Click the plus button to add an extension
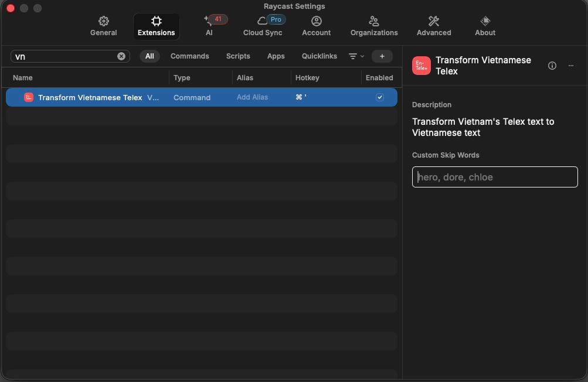 (x=382, y=56)
